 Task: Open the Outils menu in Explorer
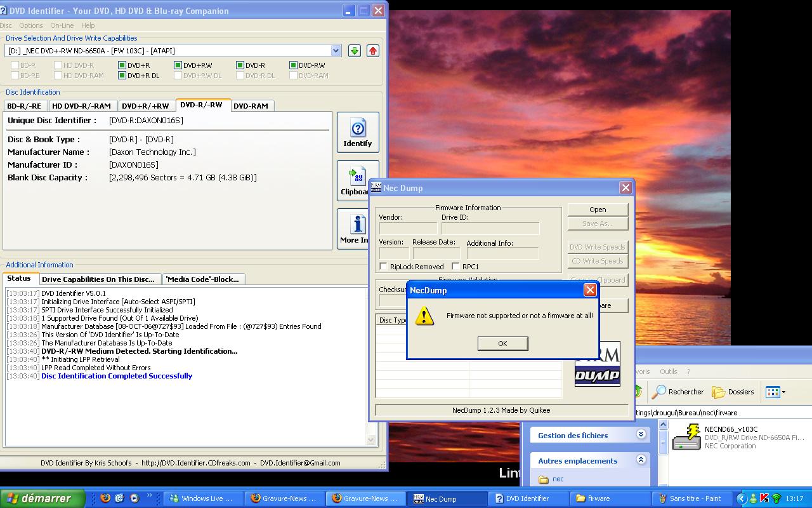click(x=668, y=371)
